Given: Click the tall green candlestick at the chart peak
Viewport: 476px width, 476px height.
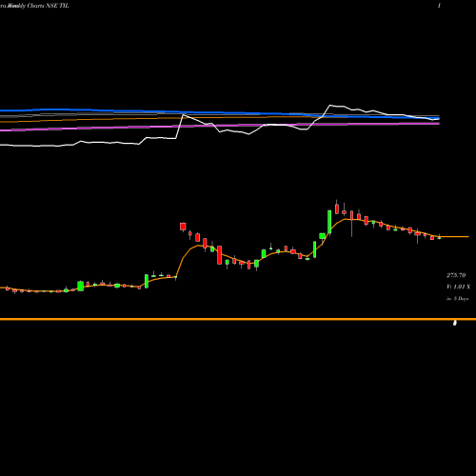Looking at the screenshot, I should tap(329, 222).
